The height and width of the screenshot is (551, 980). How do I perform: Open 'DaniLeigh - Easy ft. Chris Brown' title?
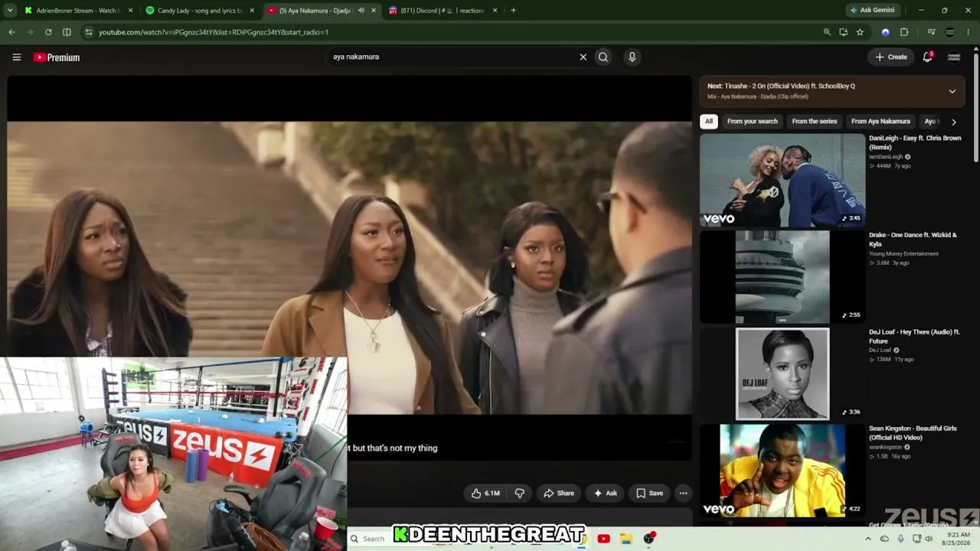(x=915, y=142)
